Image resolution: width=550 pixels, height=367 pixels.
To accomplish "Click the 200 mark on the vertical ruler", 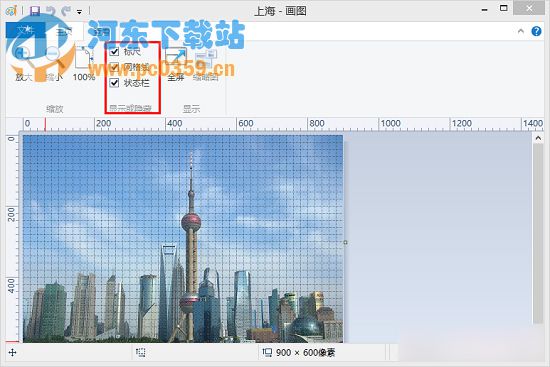I will point(12,214).
